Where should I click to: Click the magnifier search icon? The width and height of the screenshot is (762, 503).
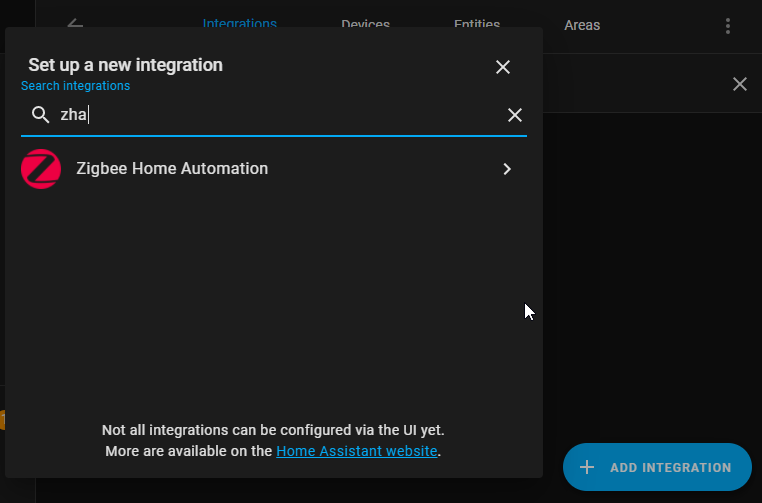[x=40, y=115]
